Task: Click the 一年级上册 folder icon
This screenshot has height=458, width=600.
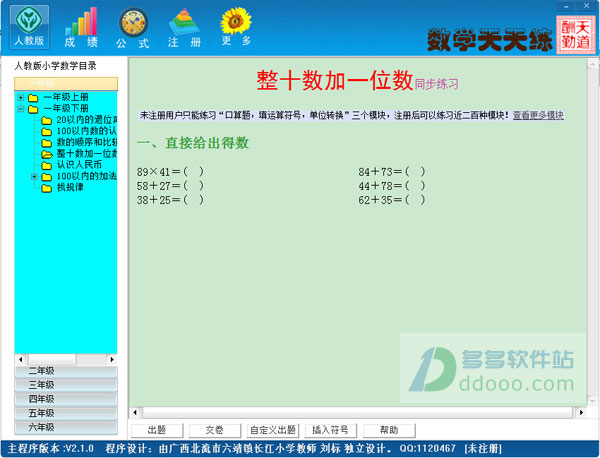Action: pyautogui.click(x=33, y=98)
